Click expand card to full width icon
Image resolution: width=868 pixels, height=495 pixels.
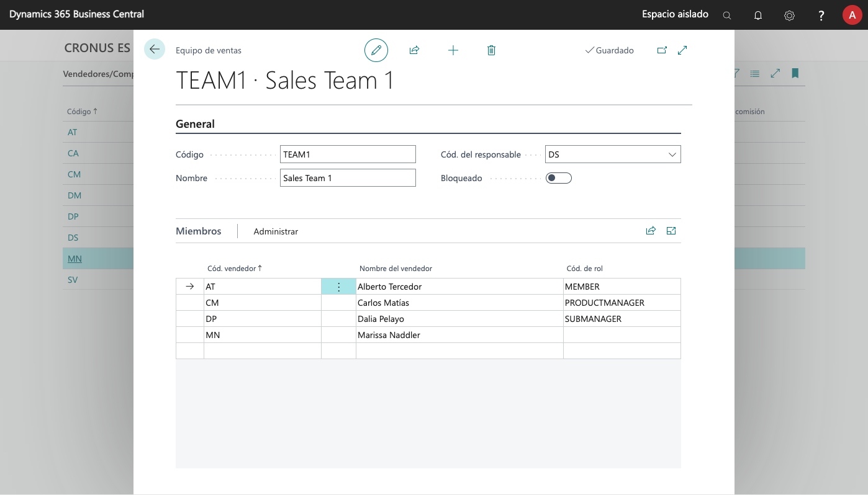coord(682,50)
